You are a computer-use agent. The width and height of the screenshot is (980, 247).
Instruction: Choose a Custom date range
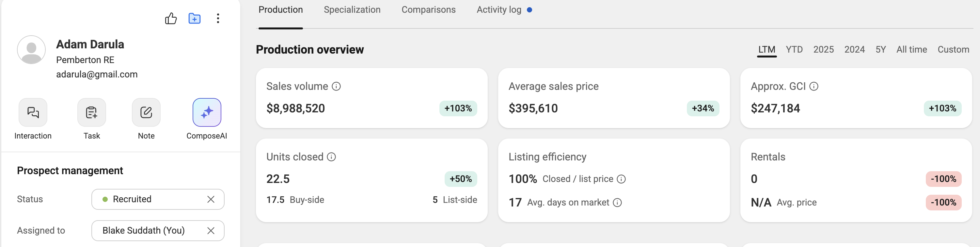point(953,49)
